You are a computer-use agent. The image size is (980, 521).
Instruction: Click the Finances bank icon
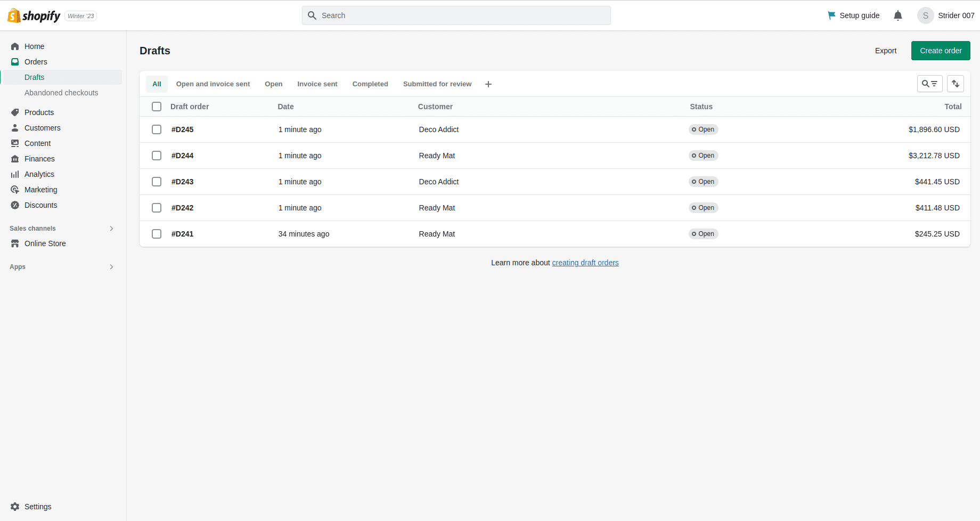(x=15, y=159)
